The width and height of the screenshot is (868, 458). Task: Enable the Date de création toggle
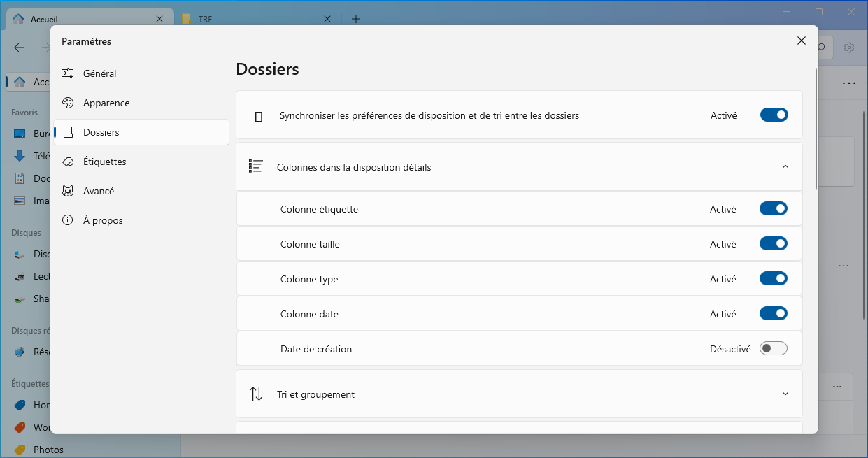tap(773, 348)
